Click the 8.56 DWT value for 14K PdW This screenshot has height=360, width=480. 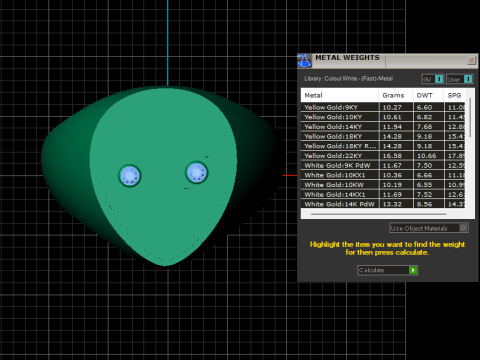pyautogui.click(x=424, y=204)
